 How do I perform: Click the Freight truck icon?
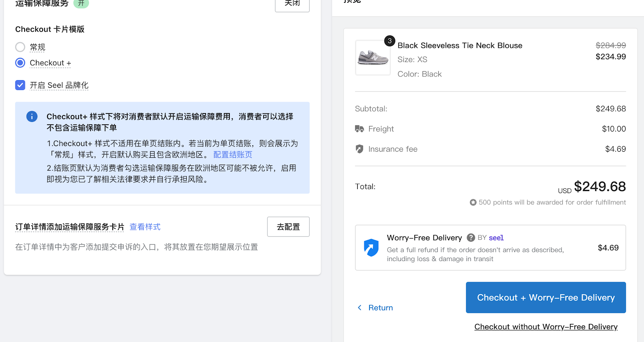click(x=359, y=129)
